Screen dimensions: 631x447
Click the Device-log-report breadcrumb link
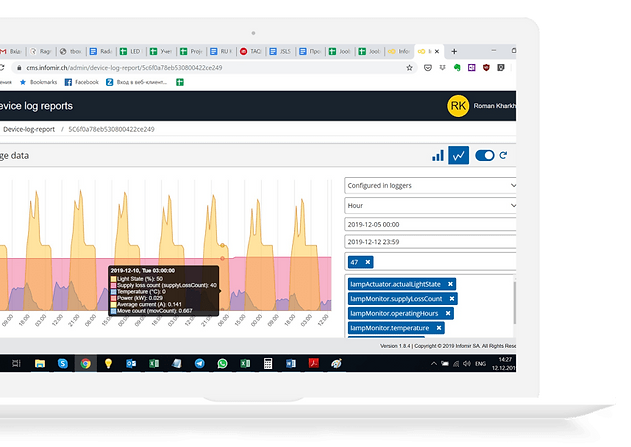pyautogui.click(x=29, y=129)
